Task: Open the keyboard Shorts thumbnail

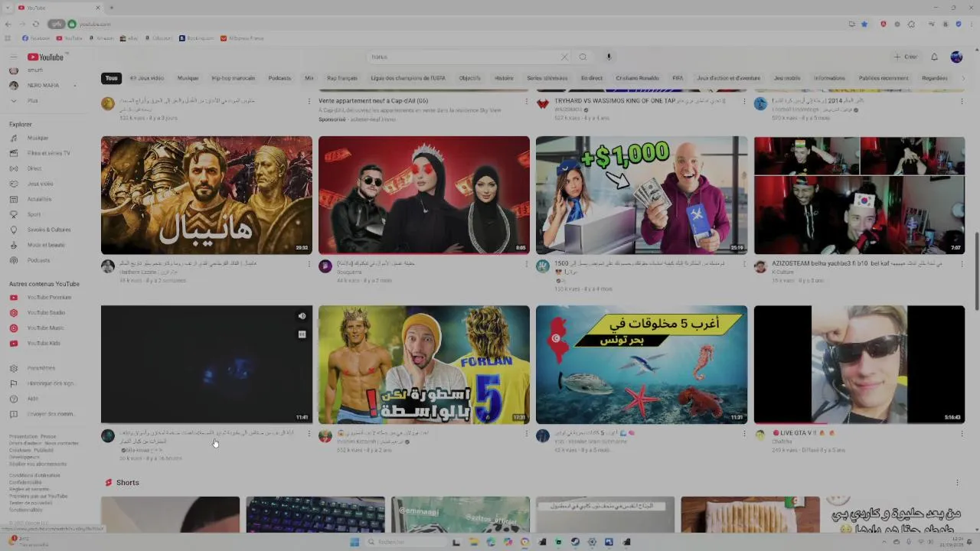Action: (315, 514)
